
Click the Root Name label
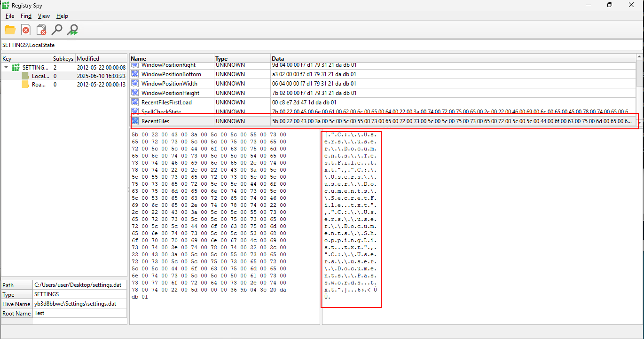coord(16,313)
